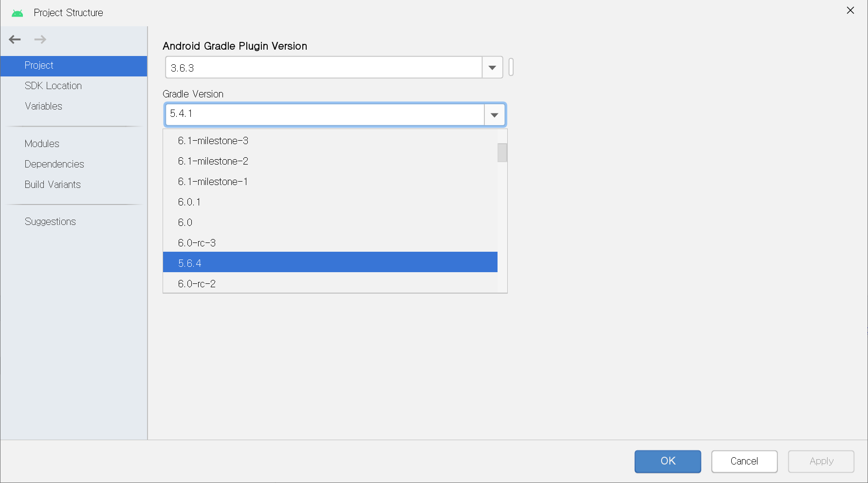
Task: Go back with the left arrow icon
Action: click(15, 39)
